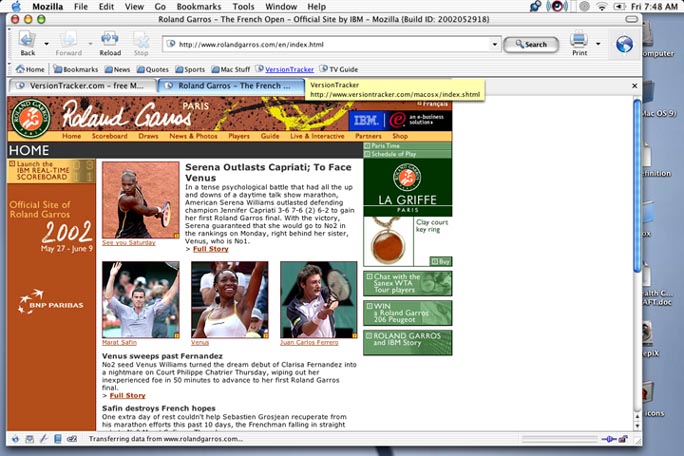This screenshot has height=456, width=684.
Task: Open ROLAND GARROS and IBM Story
Action: pyautogui.click(x=407, y=343)
